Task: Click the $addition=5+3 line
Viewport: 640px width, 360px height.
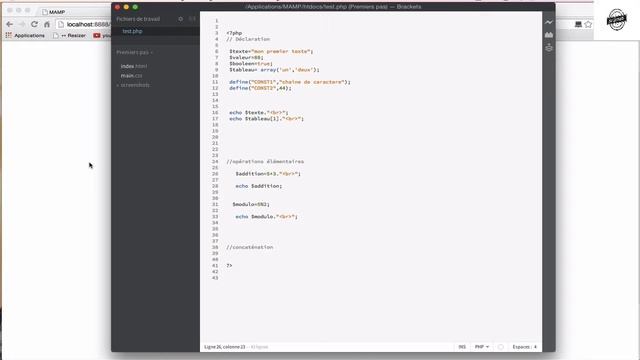Action: pos(268,174)
